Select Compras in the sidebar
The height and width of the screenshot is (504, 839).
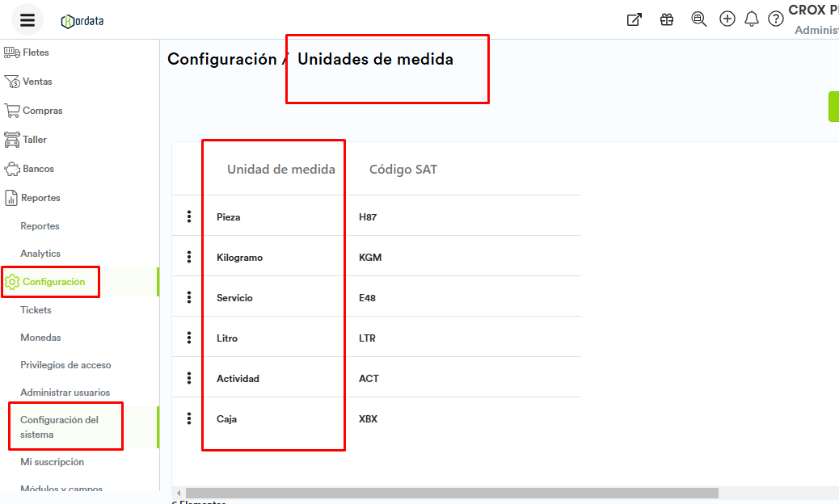[x=42, y=111]
